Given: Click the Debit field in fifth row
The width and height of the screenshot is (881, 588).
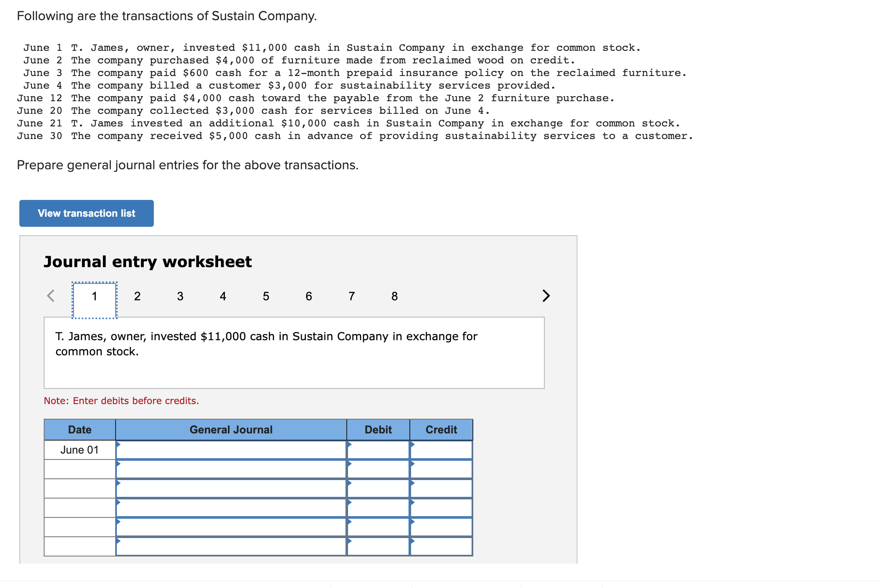Looking at the screenshot, I should coord(378,527).
